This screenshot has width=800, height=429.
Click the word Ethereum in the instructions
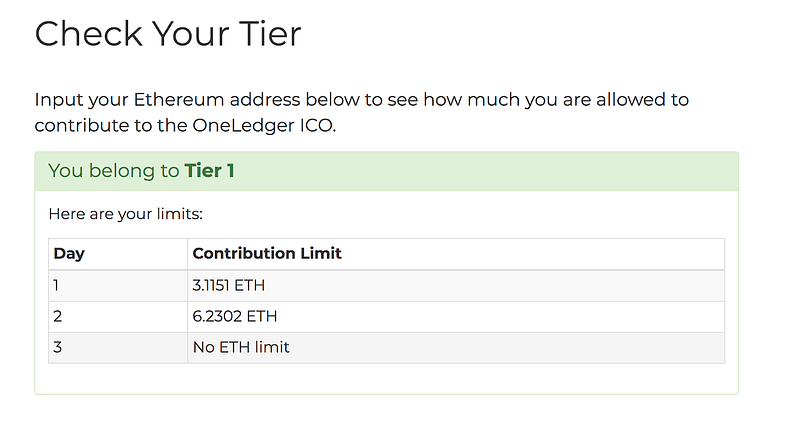pyautogui.click(x=179, y=99)
